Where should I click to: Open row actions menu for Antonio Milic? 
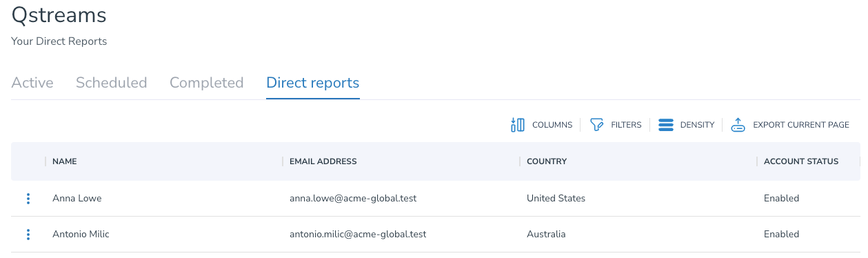click(x=28, y=235)
